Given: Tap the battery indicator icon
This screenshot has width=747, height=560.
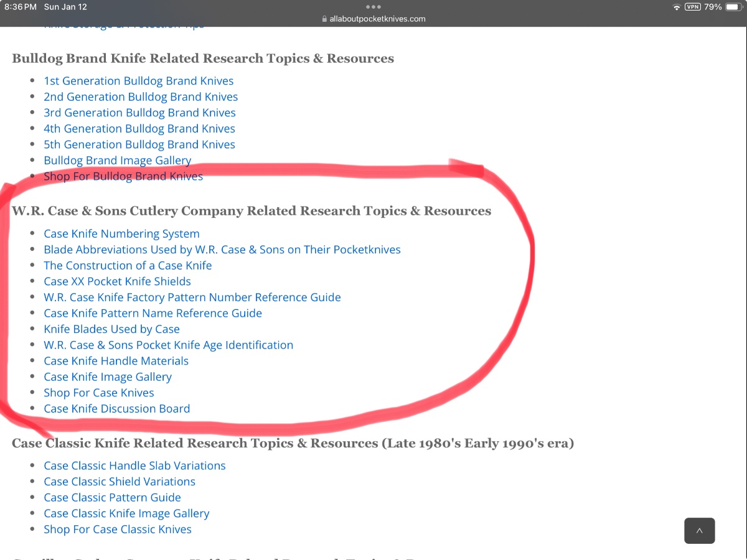Looking at the screenshot, I should pyautogui.click(x=733, y=7).
